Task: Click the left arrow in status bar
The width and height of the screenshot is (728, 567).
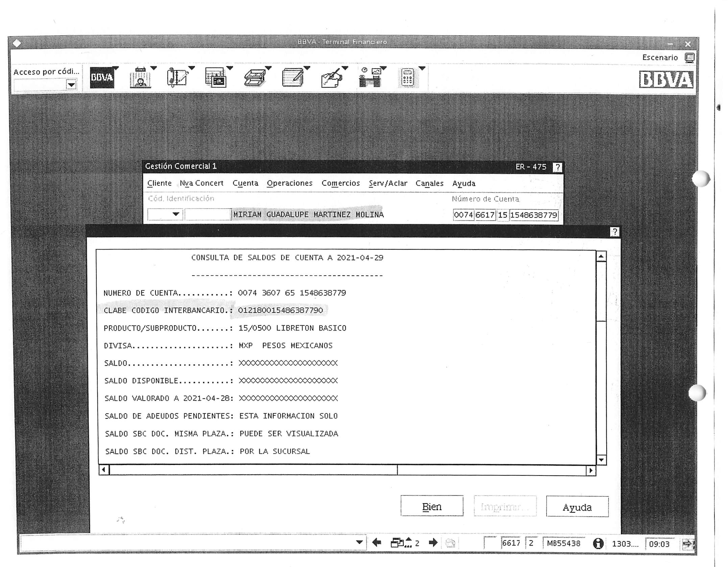Action: tap(377, 543)
